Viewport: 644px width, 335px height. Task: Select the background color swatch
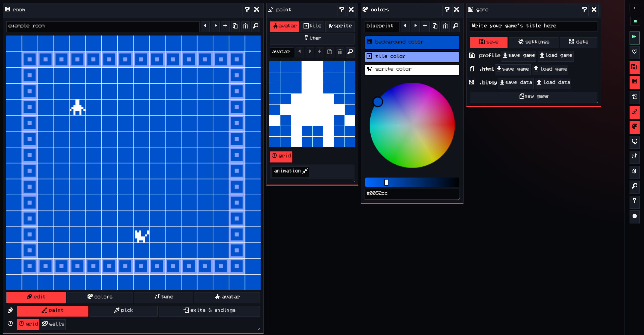tap(412, 42)
